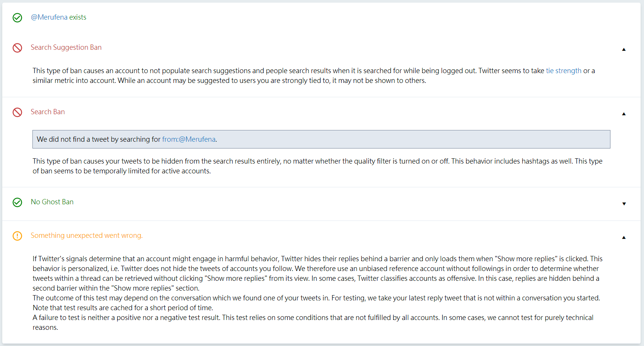Collapse the Something unexpected went wrong section arrow
Screen dimensions: 644x346
624,237
